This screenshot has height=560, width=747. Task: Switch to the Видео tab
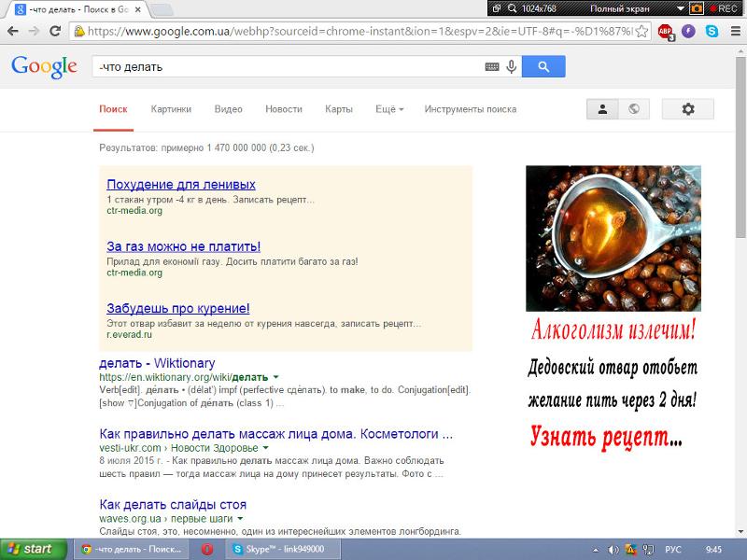(x=228, y=109)
